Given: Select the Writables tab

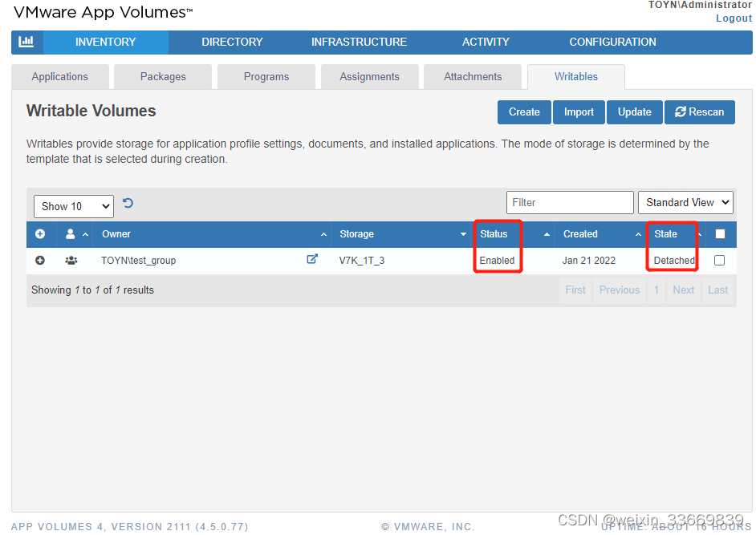Looking at the screenshot, I should (x=576, y=77).
